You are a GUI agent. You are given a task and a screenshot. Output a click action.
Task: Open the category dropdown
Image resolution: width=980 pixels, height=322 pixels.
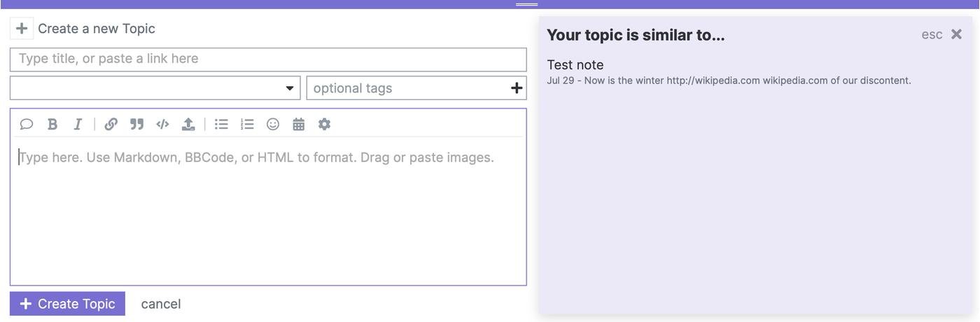(x=155, y=88)
